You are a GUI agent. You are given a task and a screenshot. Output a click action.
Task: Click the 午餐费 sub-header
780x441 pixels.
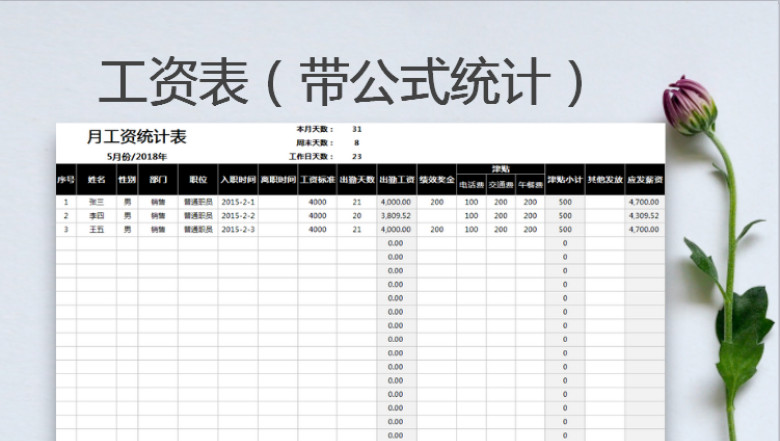pyautogui.click(x=530, y=185)
